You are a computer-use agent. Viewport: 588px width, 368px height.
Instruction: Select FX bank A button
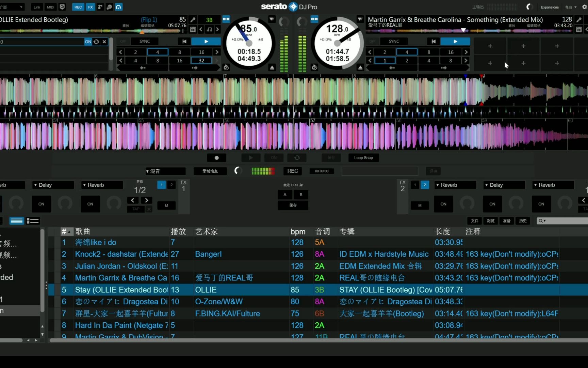pyautogui.click(x=285, y=195)
